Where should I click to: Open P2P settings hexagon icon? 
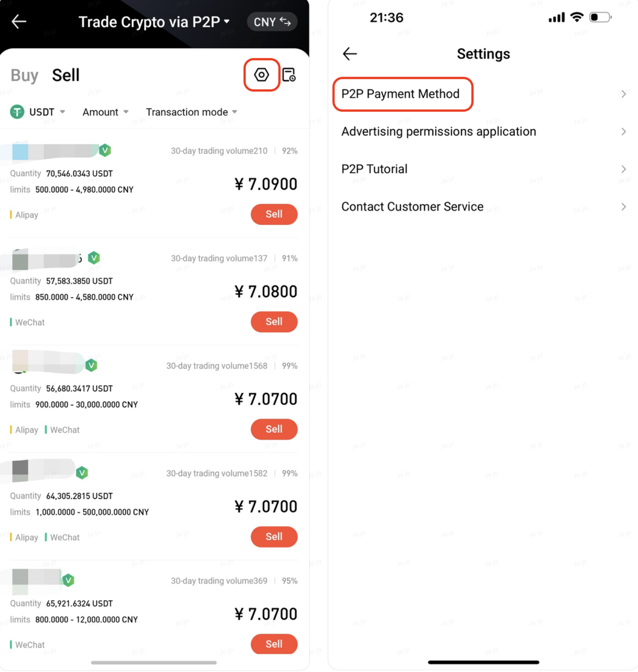point(262,75)
